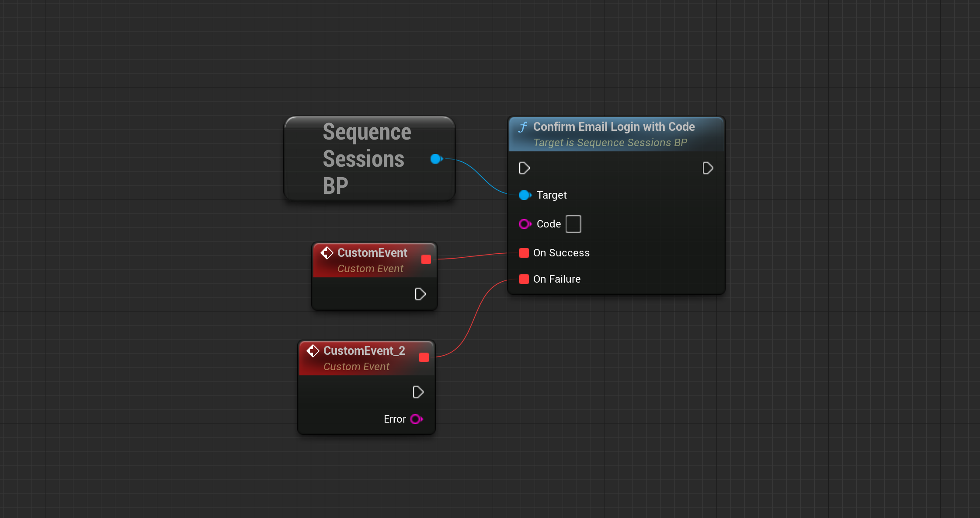Click CustomEvent_2 diamond event icon
Image resolution: width=980 pixels, height=518 pixels.
[x=313, y=351]
